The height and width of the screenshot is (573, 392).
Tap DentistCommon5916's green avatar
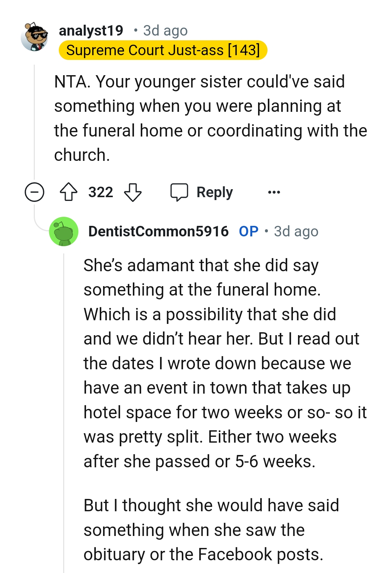[x=64, y=232]
